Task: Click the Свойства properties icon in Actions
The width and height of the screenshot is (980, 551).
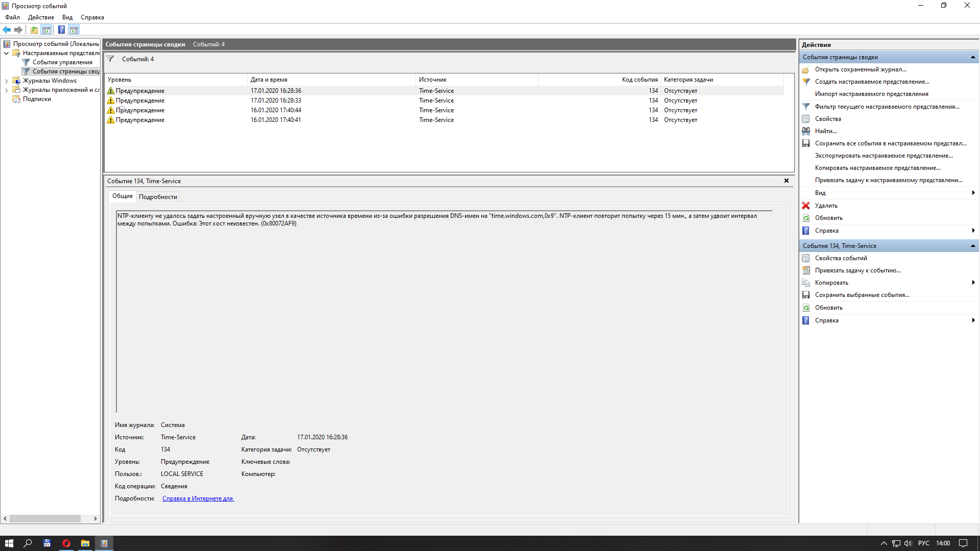Action: click(806, 119)
